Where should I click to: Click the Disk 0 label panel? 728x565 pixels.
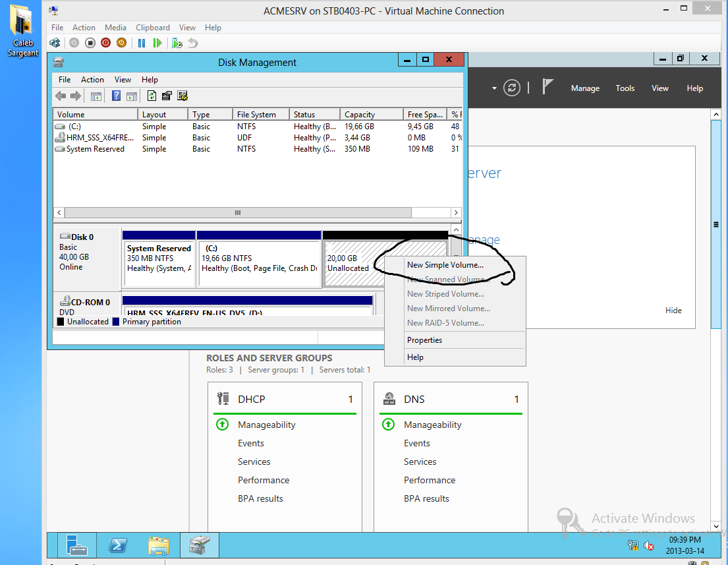tap(87, 258)
